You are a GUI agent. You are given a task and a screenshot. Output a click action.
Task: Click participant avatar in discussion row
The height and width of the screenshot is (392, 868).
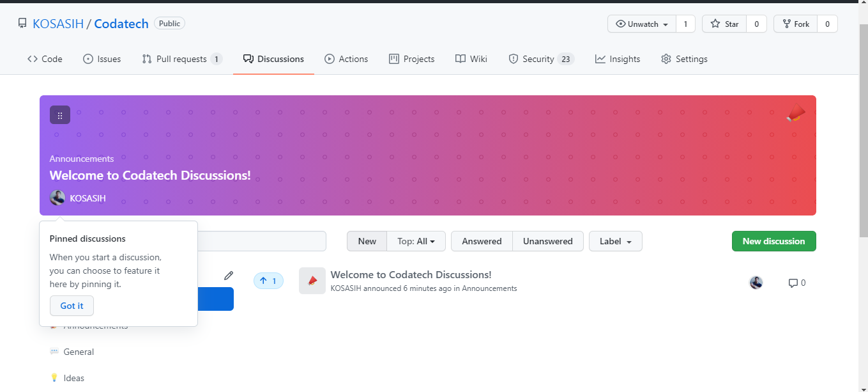756,283
